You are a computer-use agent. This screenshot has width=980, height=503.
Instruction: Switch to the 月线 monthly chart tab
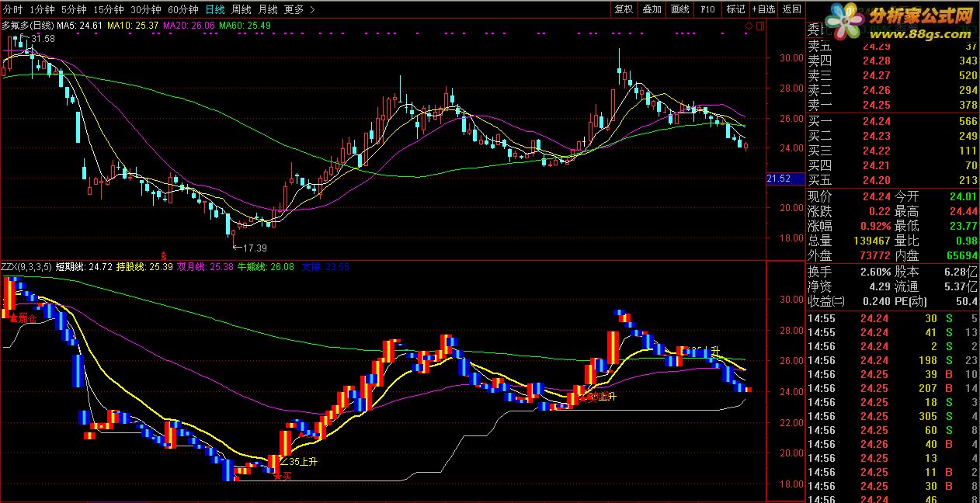268,9
